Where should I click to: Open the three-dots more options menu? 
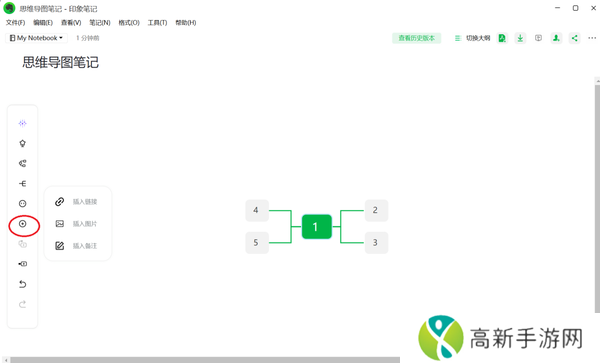(x=592, y=38)
